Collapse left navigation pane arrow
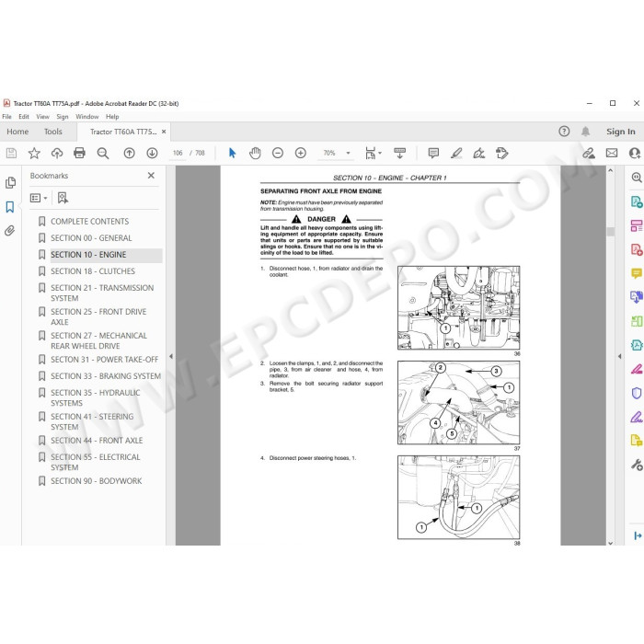The height and width of the screenshot is (644, 644). pyautogui.click(x=171, y=356)
